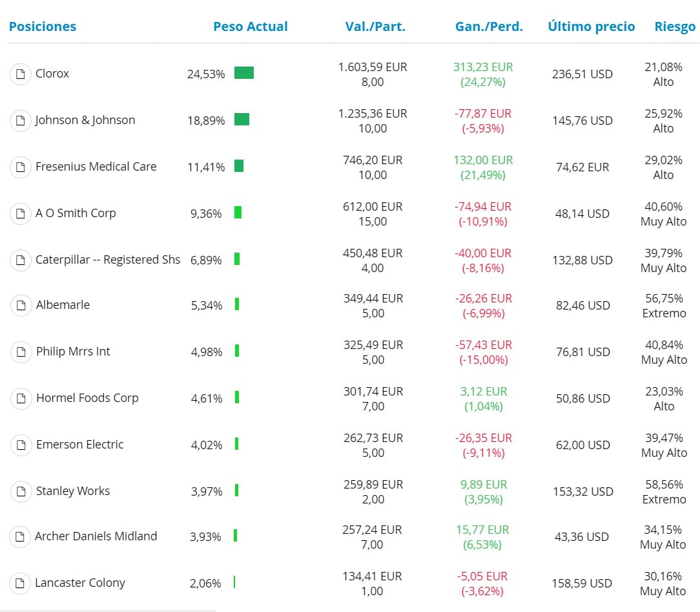This screenshot has width=700, height=612.
Task: Click the 24,53% weight value
Action: pos(206,74)
